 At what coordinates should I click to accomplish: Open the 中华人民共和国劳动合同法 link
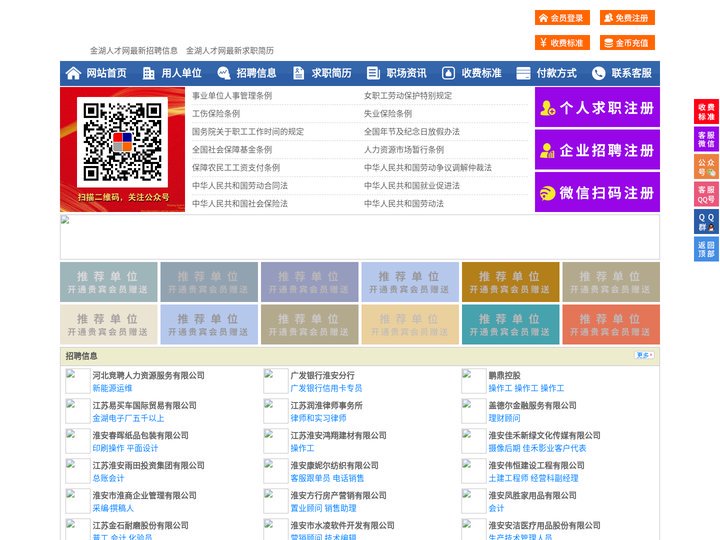click(240, 186)
